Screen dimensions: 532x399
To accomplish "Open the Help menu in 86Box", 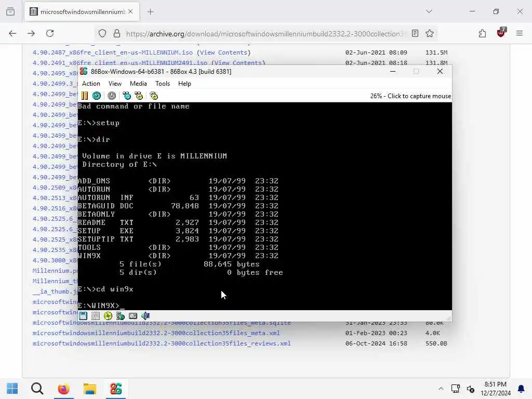I will (184, 84).
